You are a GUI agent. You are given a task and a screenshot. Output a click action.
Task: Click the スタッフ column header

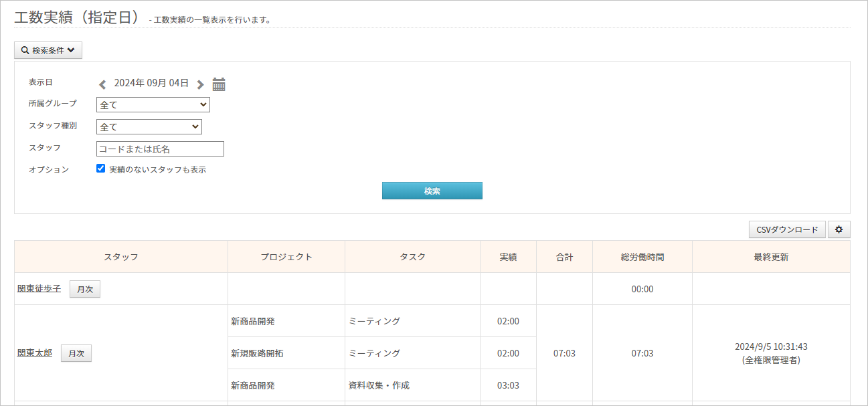click(121, 257)
